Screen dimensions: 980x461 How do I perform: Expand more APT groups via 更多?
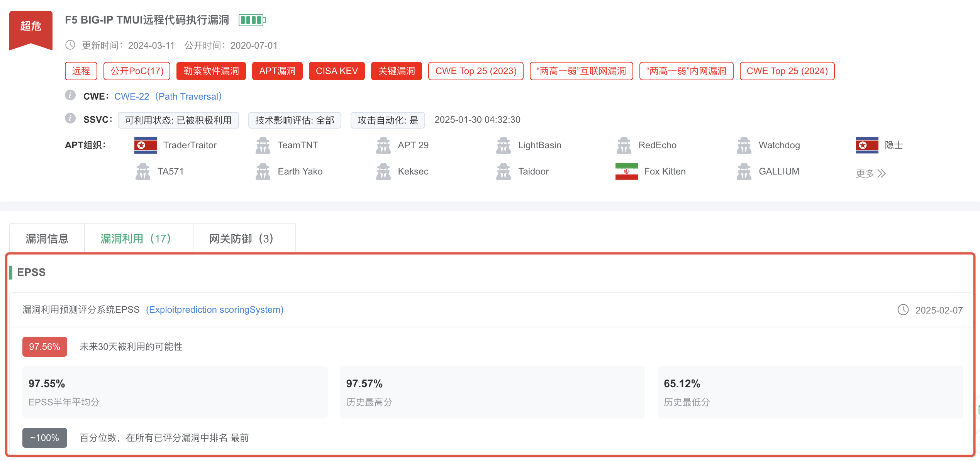[871, 173]
